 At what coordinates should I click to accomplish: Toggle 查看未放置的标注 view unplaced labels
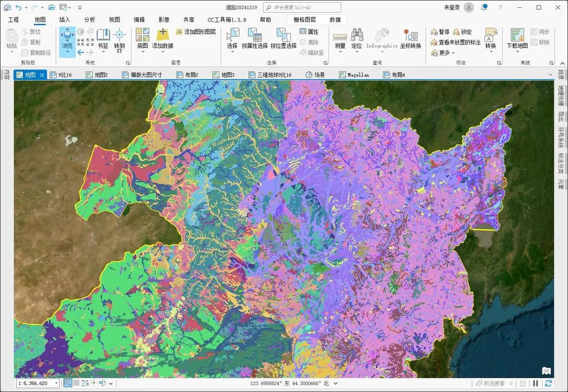455,43
